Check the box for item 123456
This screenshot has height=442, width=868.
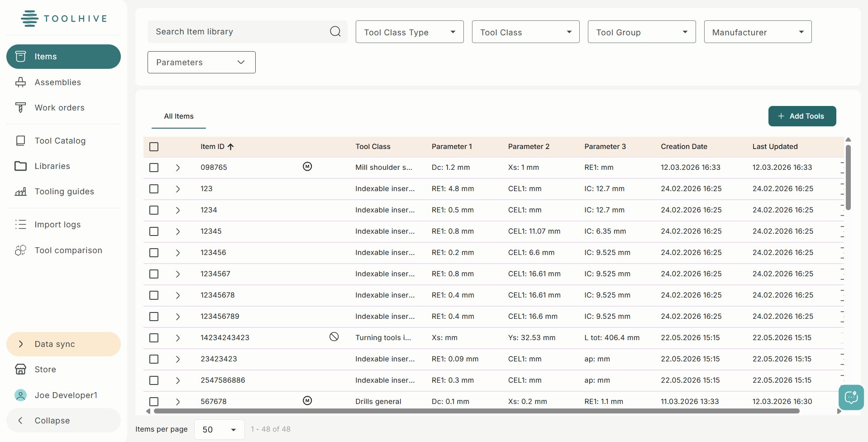(154, 253)
